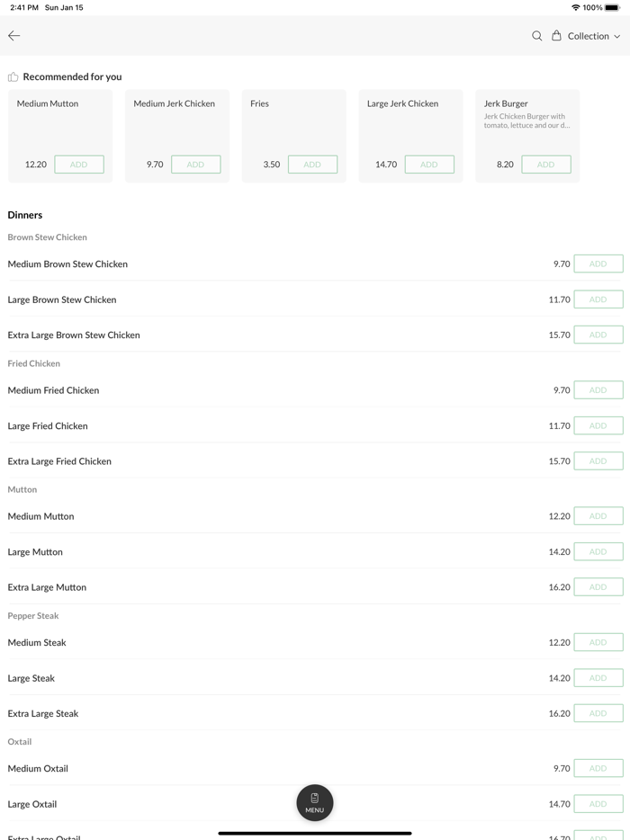
Task: Select Large Steak item name
Action: [x=31, y=679]
